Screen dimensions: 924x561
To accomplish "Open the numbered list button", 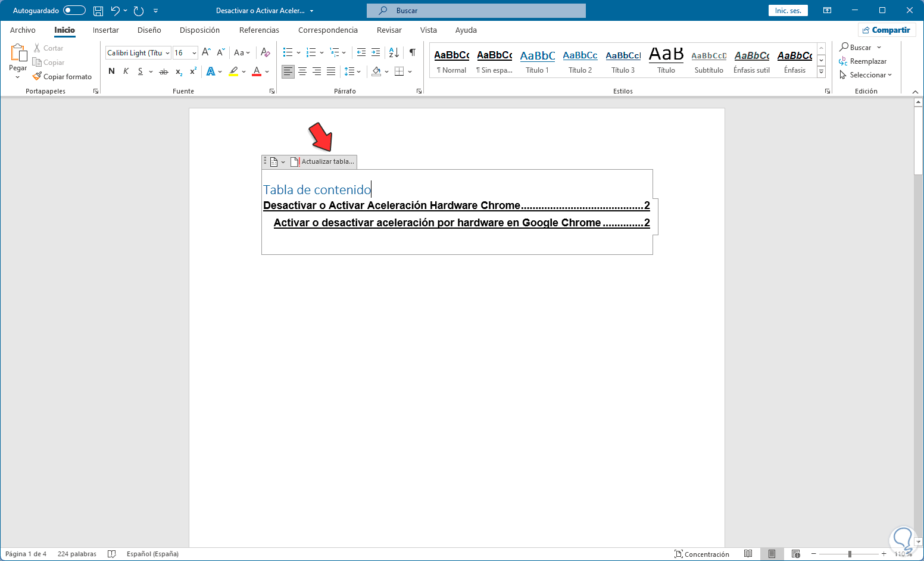I will [x=311, y=52].
